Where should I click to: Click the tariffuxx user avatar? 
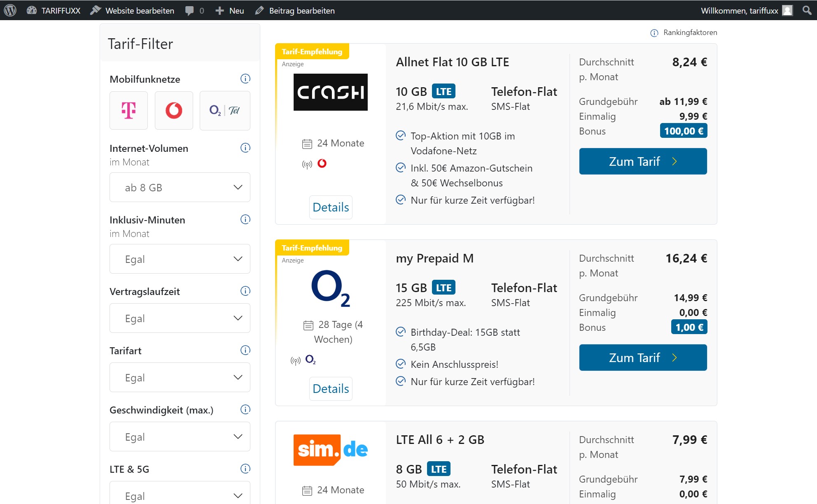tap(787, 10)
